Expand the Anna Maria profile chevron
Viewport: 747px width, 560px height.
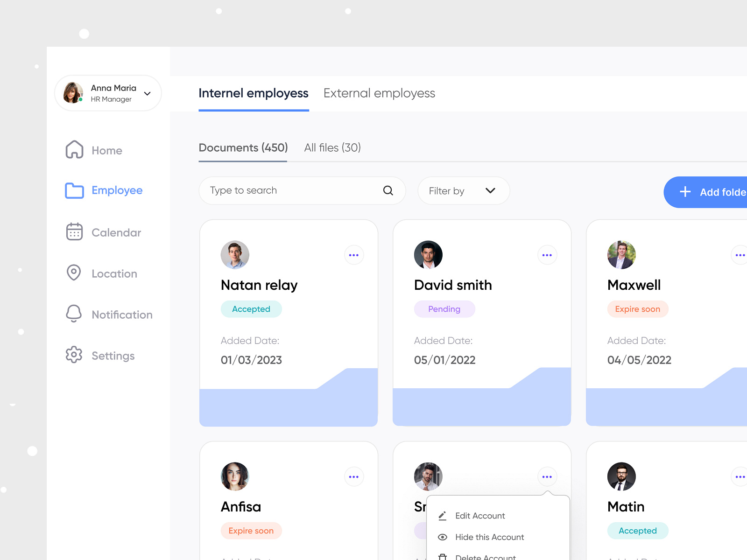tap(147, 93)
